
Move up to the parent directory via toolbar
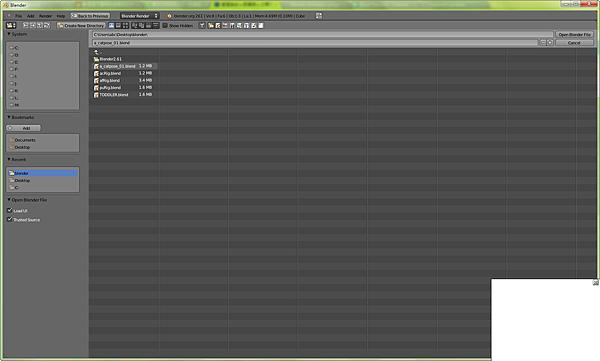pos(40,25)
